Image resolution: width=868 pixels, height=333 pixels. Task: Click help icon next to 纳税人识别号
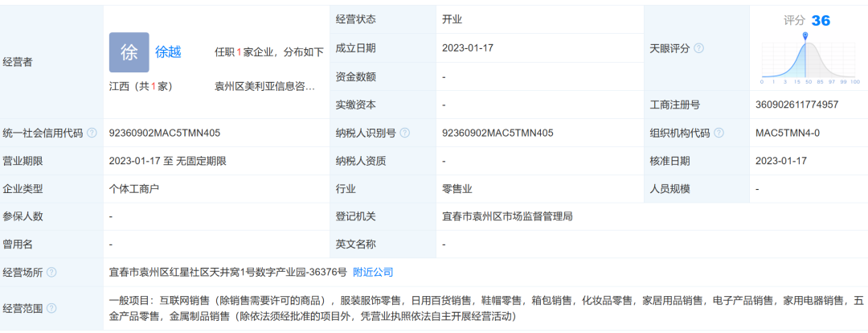[404, 133]
